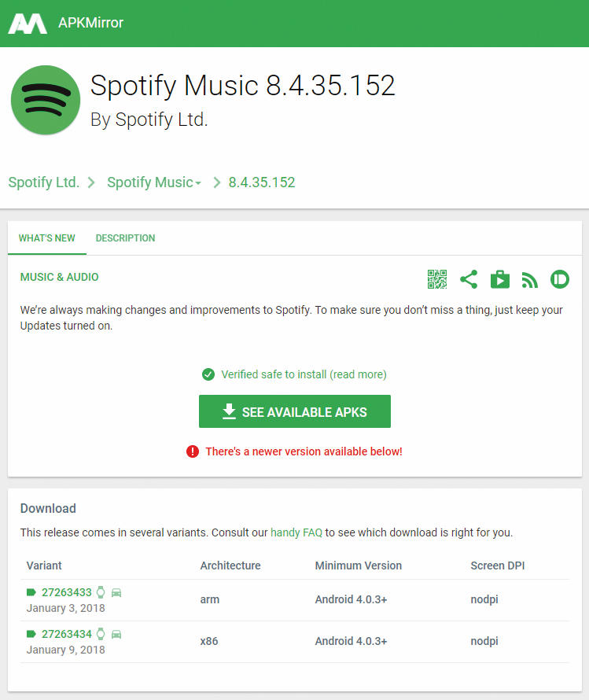
Task: Click the verified safe checkmark icon
Action: click(208, 374)
